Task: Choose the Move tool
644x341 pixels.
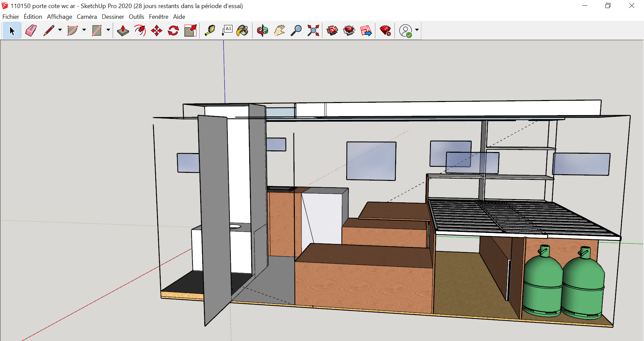Action: [157, 31]
